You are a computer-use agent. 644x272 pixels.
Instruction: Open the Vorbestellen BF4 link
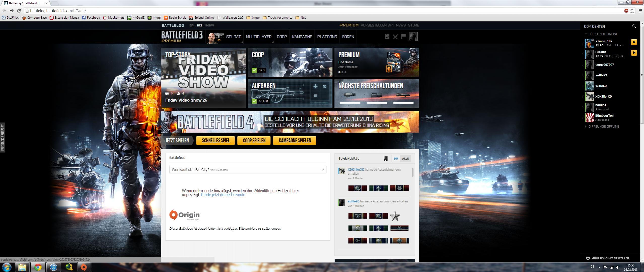click(377, 25)
